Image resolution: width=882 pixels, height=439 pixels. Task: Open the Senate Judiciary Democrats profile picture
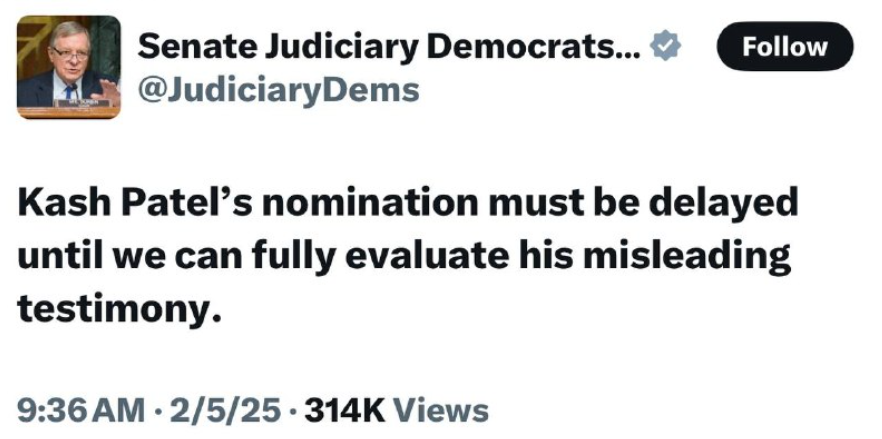pyautogui.click(x=69, y=67)
